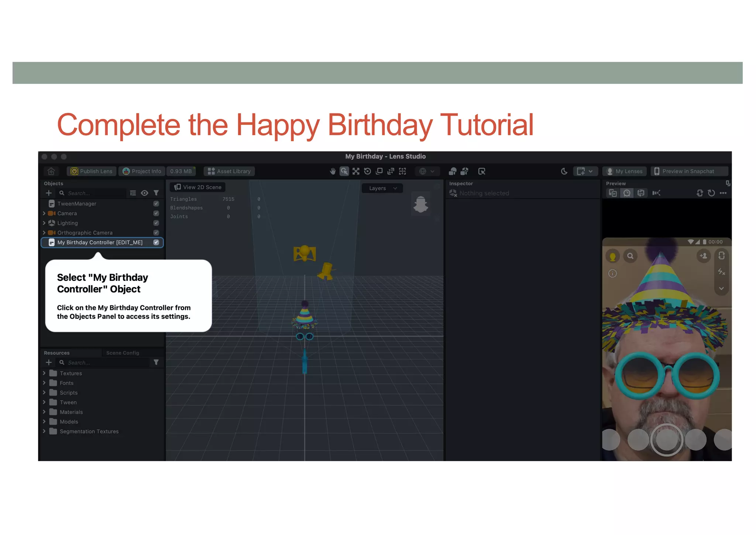Expand the Lighting object
Image resolution: width=756 pixels, height=535 pixels.
(44, 223)
